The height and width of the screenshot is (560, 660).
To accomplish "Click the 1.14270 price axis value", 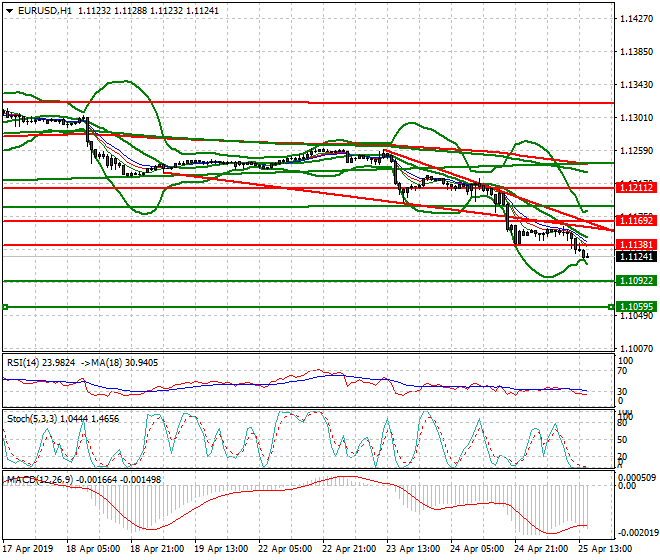I will click(636, 19).
